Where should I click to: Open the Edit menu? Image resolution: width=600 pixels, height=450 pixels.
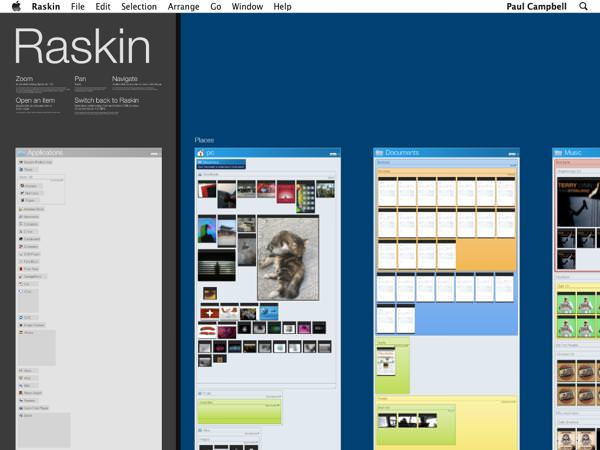[103, 7]
